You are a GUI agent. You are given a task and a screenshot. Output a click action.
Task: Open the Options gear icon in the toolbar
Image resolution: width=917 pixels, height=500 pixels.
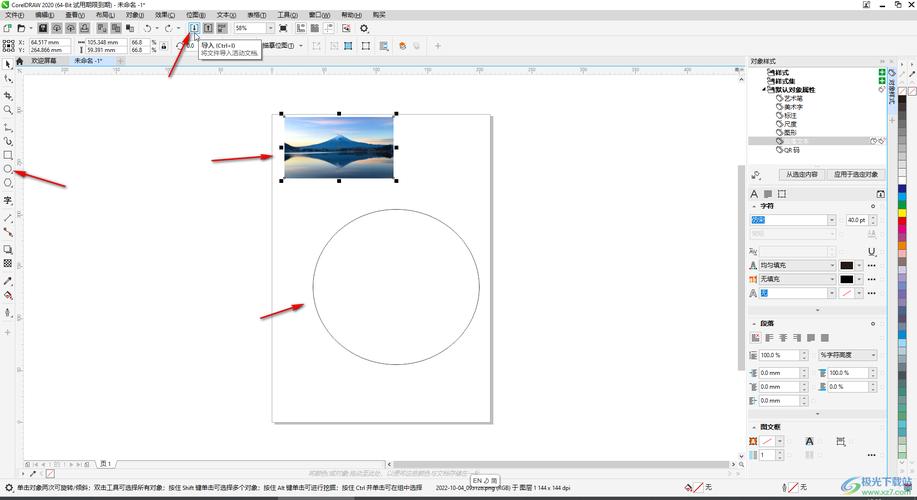pos(365,29)
